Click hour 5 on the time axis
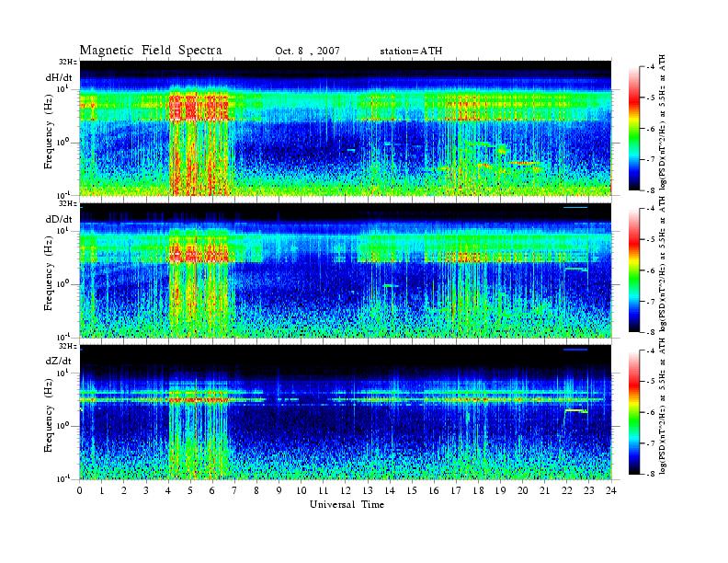 [x=190, y=491]
